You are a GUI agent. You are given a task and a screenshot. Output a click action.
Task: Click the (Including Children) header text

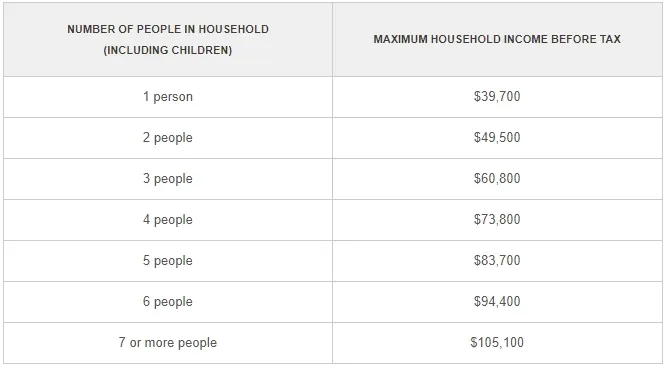pos(168,50)
